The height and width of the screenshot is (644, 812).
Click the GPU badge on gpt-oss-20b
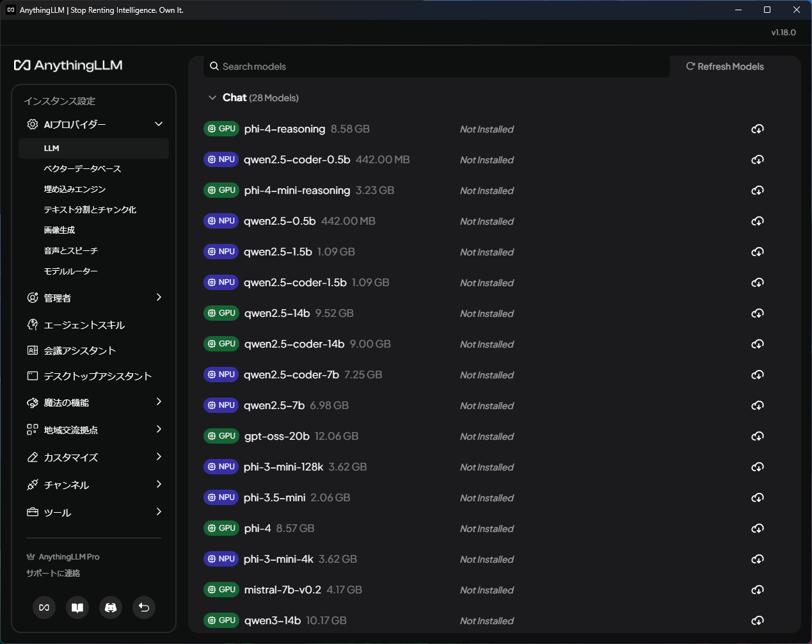[x=221, y=436]
